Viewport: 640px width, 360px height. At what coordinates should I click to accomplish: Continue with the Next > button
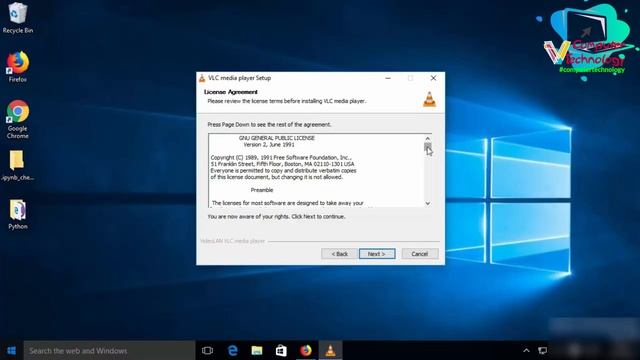tap(377, 254)
